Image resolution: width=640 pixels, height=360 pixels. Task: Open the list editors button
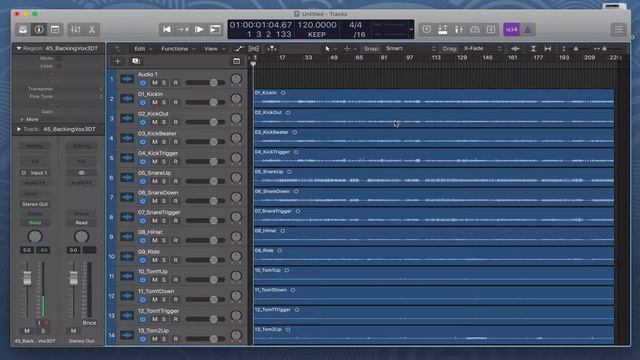pos(618,29)
